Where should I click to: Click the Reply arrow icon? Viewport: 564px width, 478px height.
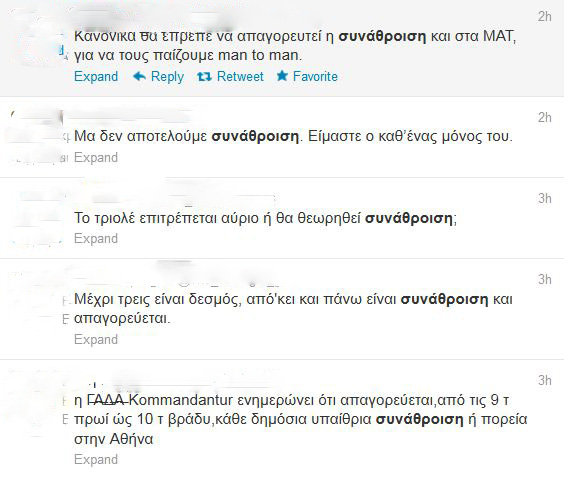click(139, 76)
